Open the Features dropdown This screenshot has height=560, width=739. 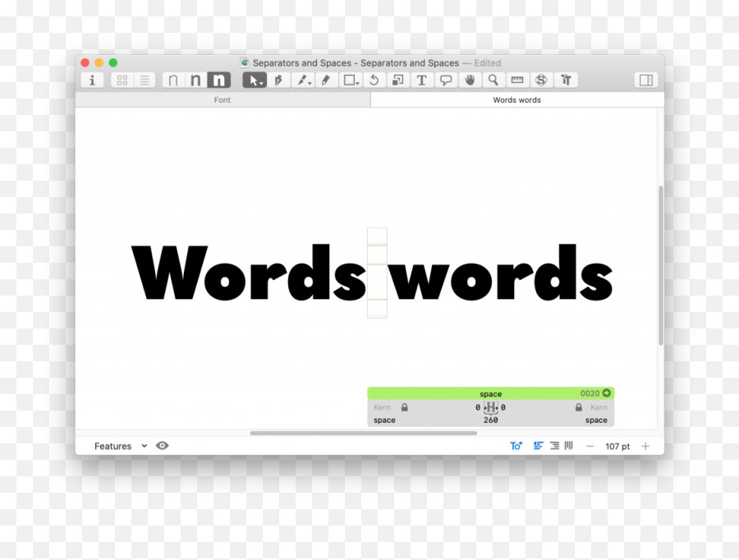pyautogui.click(x=121, y=446)
